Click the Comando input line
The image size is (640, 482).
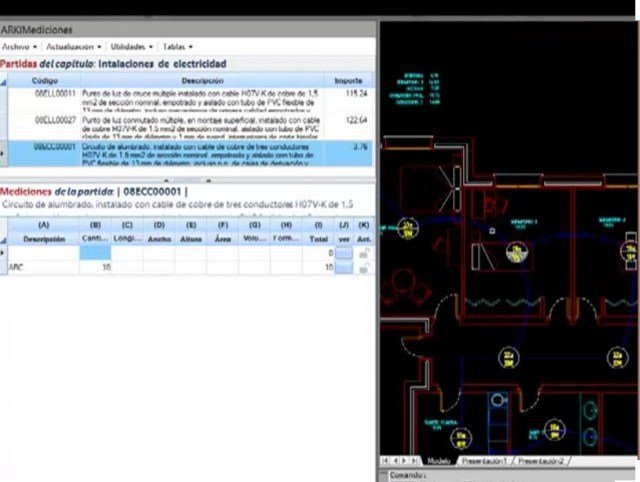(x=510, y=475)
